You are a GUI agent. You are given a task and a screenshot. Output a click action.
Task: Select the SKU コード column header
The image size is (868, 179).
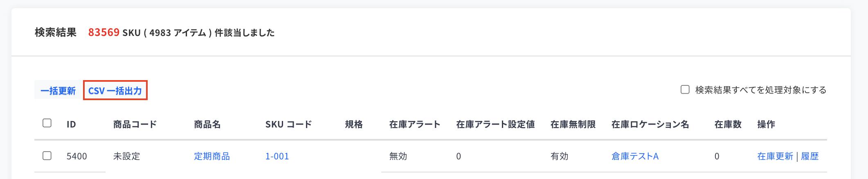[288, 124]
